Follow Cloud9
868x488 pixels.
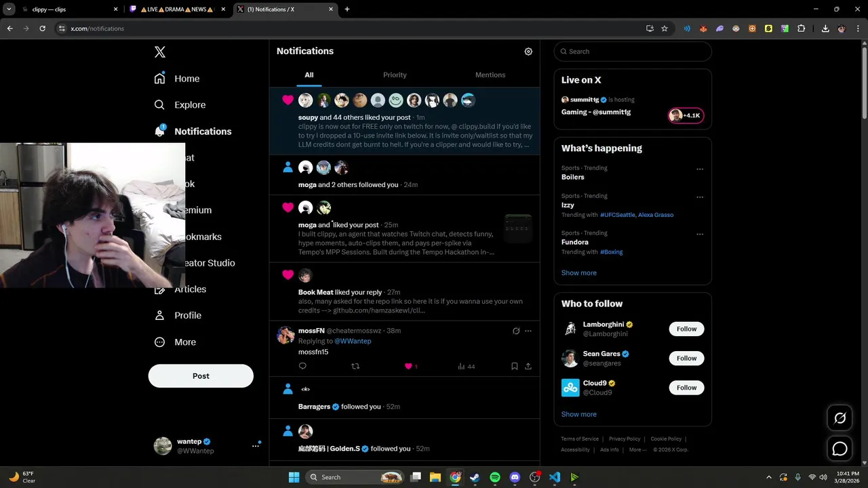(686, 388)
